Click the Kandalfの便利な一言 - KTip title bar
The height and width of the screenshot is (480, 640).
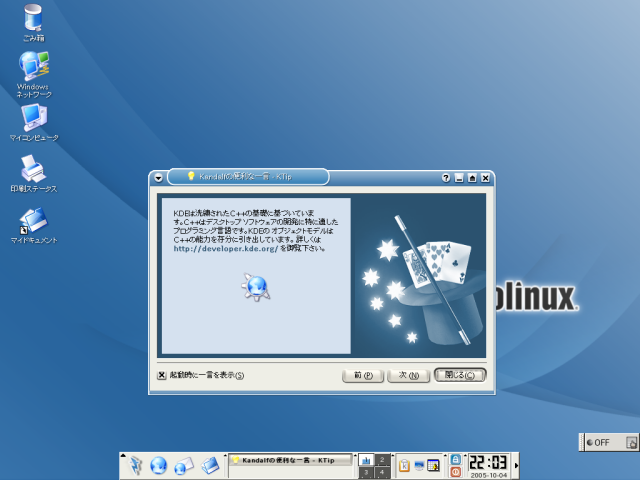click(248, 177)
